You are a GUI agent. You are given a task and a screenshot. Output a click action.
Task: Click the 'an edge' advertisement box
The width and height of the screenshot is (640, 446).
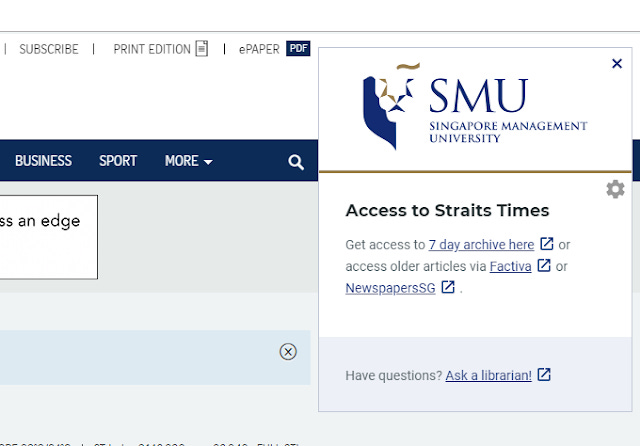[49, 237]
